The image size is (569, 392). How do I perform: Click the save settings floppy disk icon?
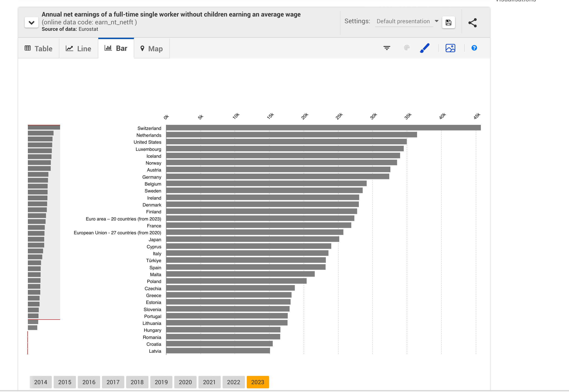coord(448,23)
